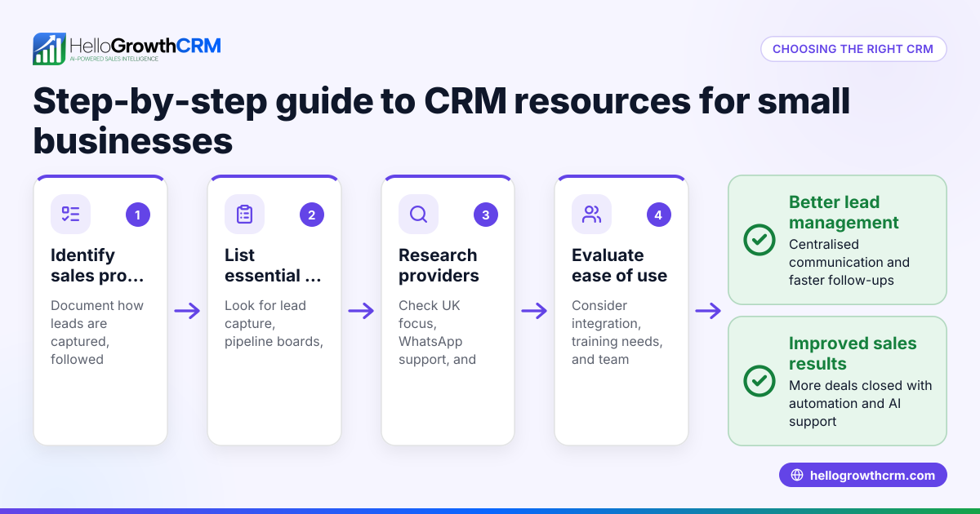Click the 'List essential …' card title
This screenshot has width=980, height=514.
coord(273,265)
